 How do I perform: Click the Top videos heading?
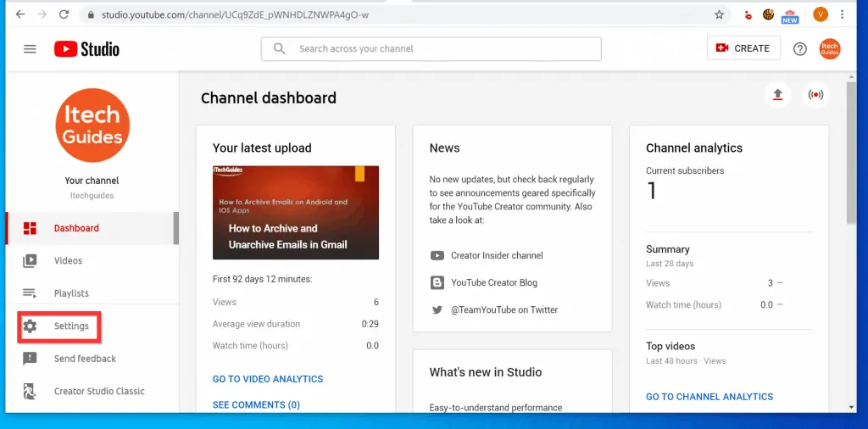(670, 347)
